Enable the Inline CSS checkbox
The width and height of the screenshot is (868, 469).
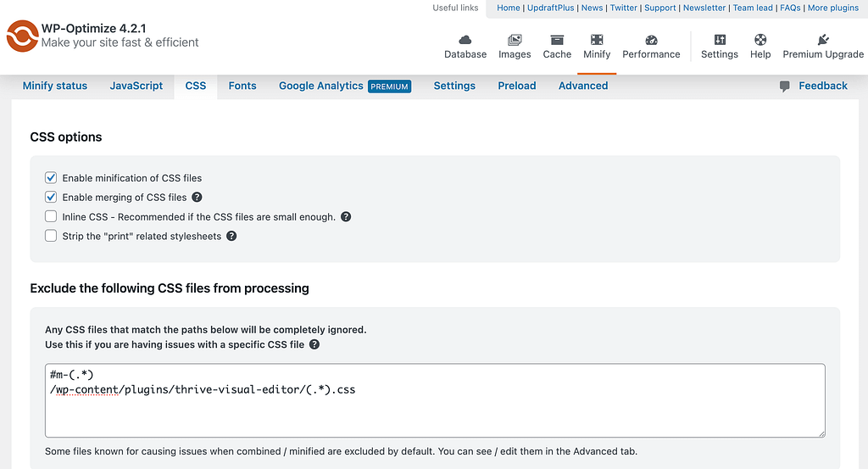click(x=51, y=216)
